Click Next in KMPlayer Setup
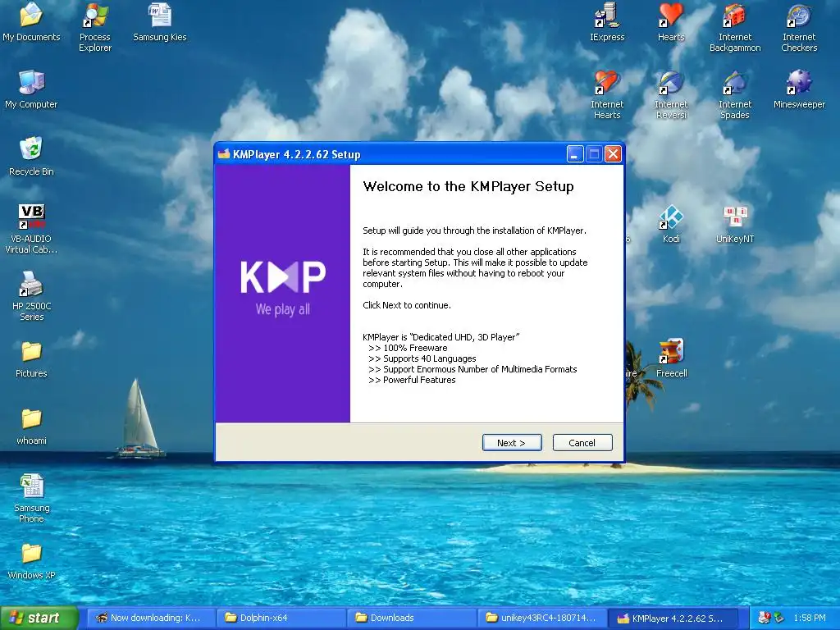The height and width of the screenshot is (630, 840). coord(512,442)
